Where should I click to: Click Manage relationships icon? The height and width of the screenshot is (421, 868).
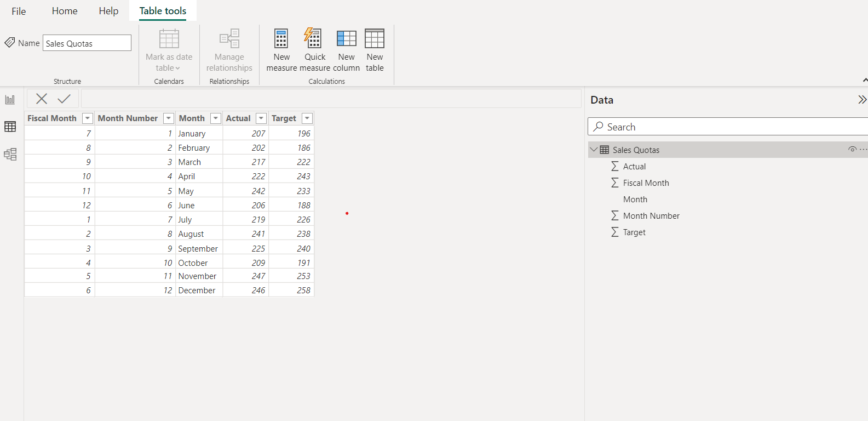(229, 38)
